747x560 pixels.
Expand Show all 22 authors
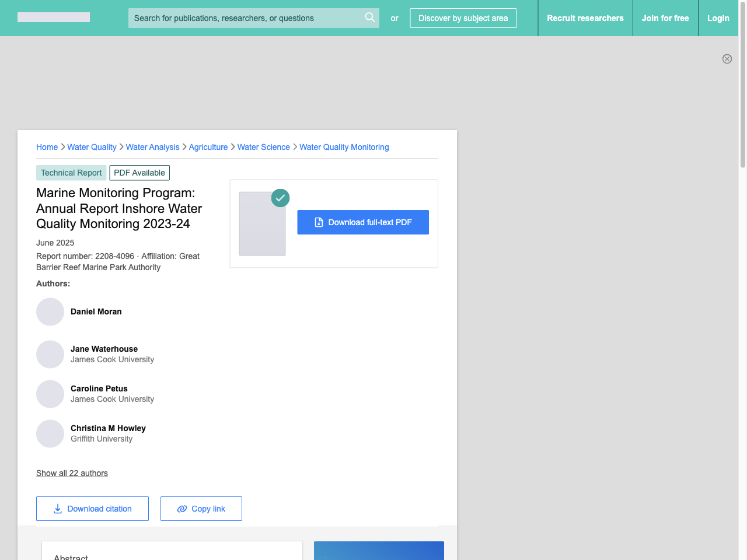pos(72,473)
